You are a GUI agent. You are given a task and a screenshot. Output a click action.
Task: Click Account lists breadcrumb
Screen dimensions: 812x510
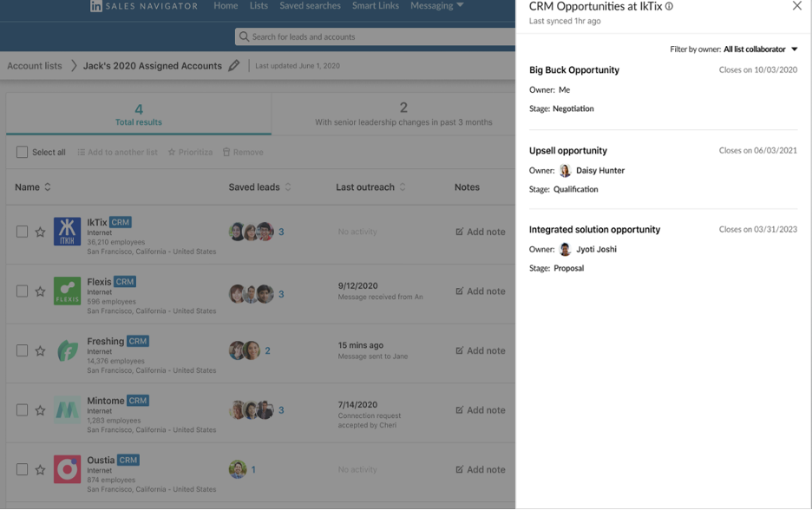pyautogui.click(x=35, y=66)
